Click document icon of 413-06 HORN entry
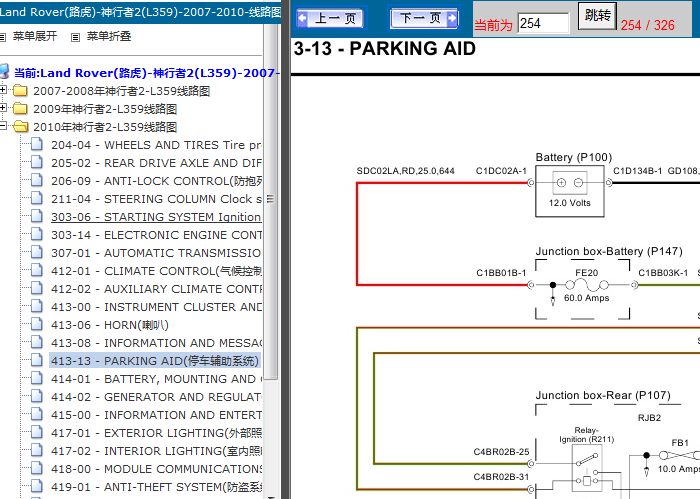This screenshot has height=499, width=700. (x=37, y=324)
